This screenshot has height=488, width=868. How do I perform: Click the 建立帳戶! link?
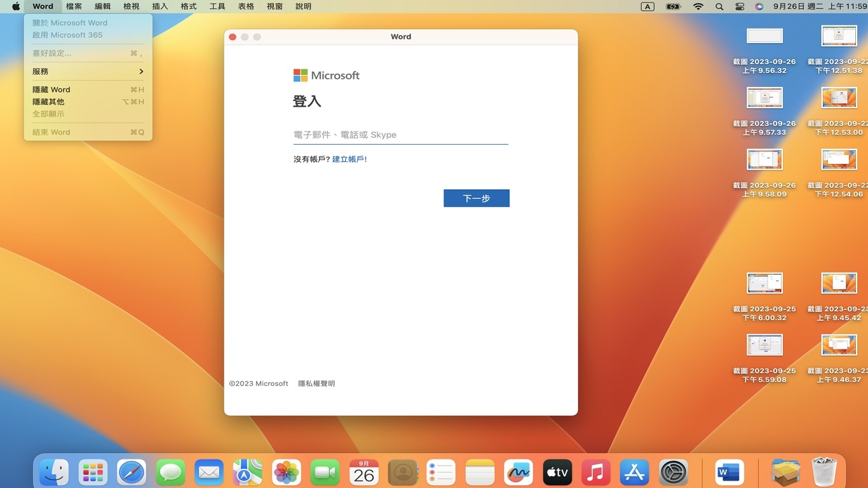[349, 159]
